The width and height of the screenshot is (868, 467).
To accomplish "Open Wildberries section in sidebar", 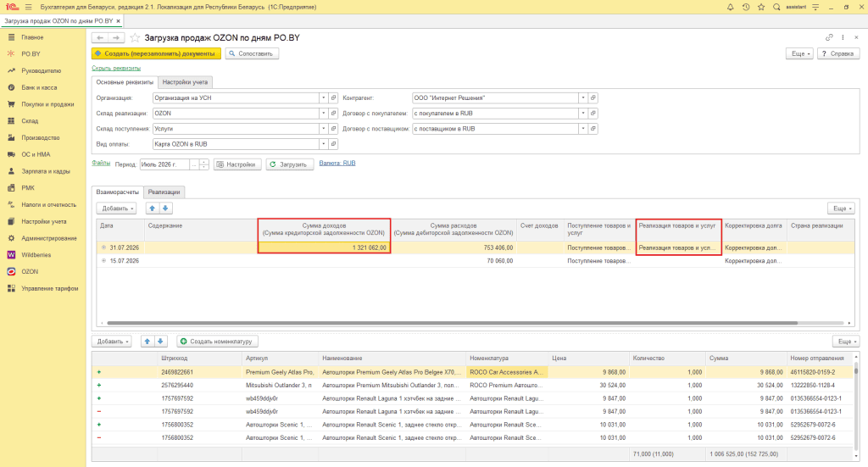I will click(36, 254).
